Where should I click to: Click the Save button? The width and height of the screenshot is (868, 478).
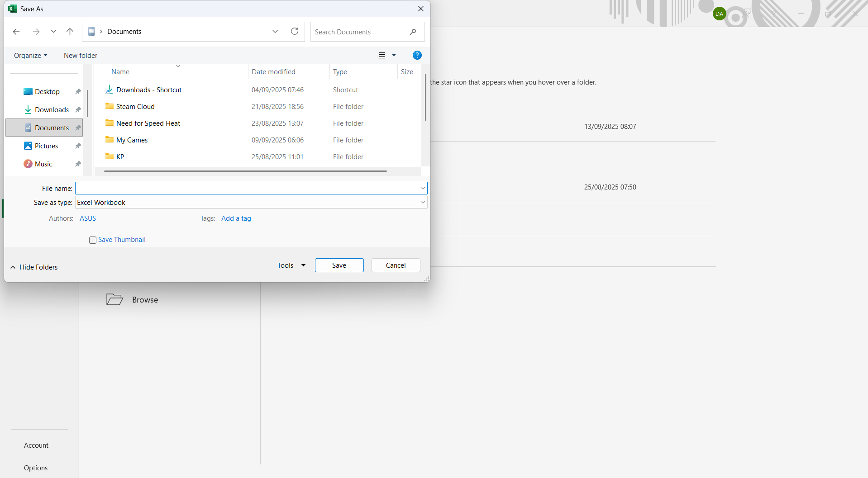coord(339,265)
